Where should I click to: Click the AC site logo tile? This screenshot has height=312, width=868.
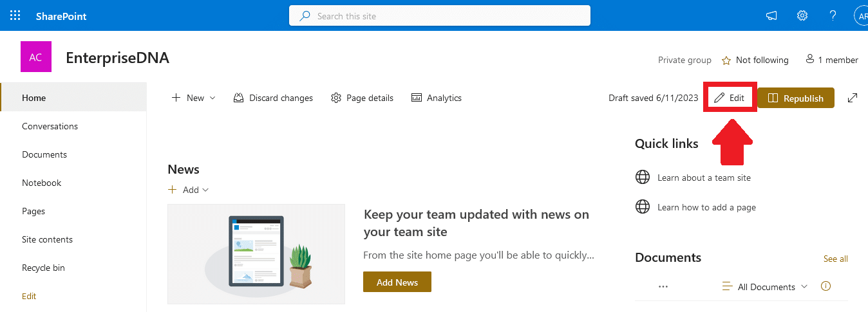click(35, 57)
